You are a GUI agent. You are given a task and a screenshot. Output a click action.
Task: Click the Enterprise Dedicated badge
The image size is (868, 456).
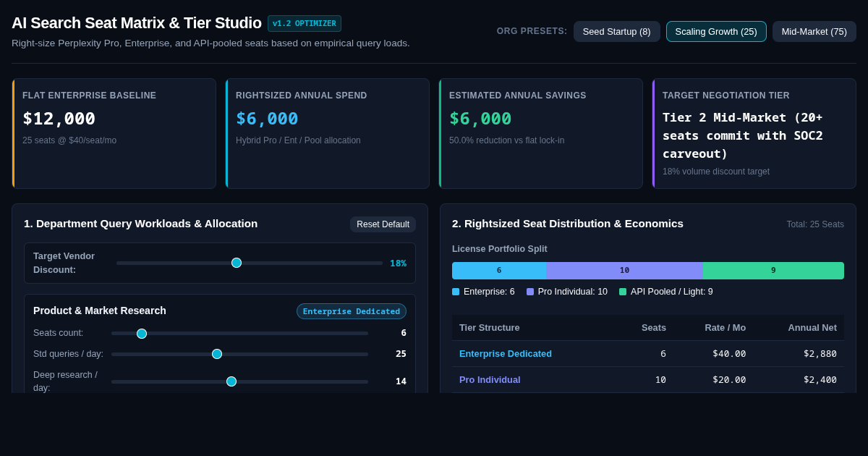[352, 311]
